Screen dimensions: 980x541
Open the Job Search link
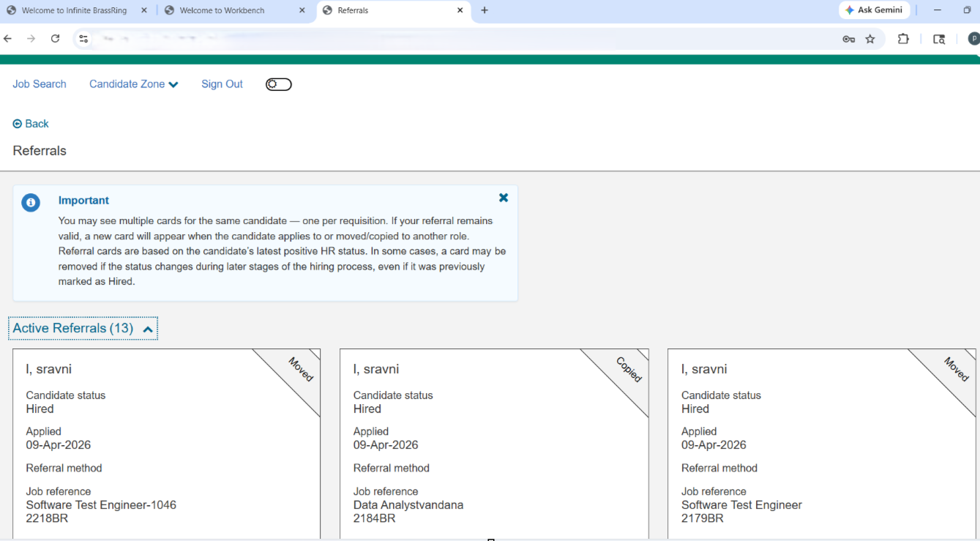(40, 84)
